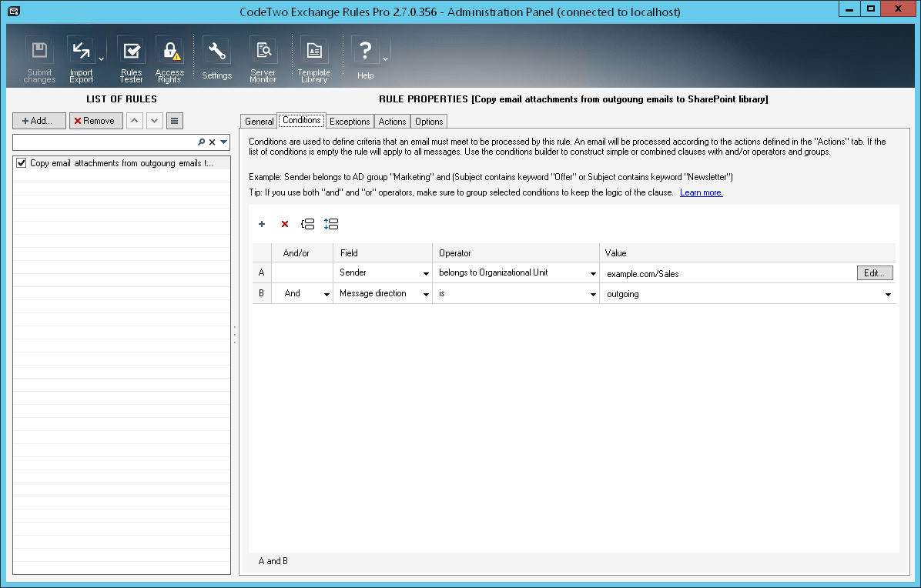
Task: Select condition row B header
Action: pos(262,293)
